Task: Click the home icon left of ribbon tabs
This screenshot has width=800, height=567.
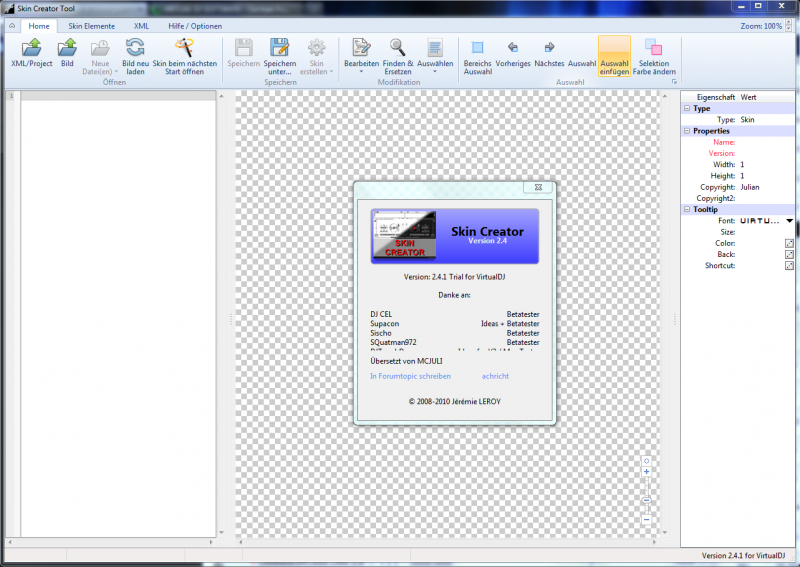Action: 12,26
